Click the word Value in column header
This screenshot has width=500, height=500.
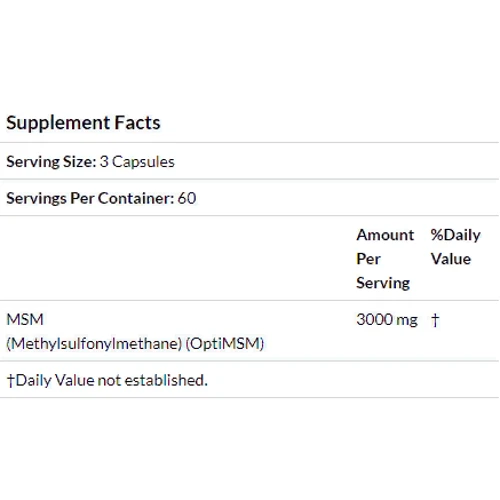tap(451, 259)
